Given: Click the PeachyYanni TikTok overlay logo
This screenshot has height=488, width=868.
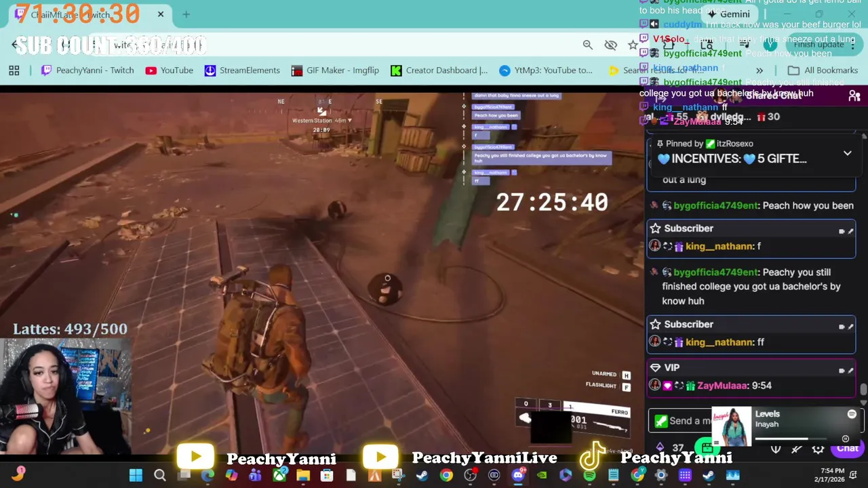Looking at the screenshot, I should pos(593,457).
